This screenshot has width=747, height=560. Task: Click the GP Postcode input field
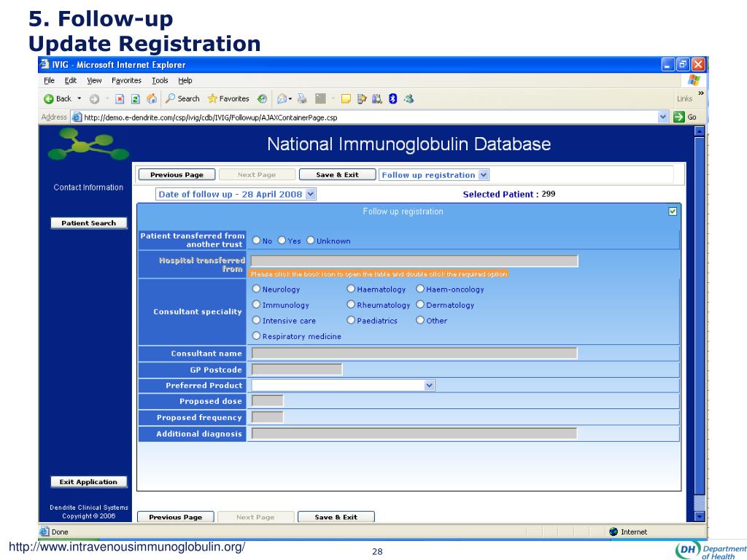[297, 369]
